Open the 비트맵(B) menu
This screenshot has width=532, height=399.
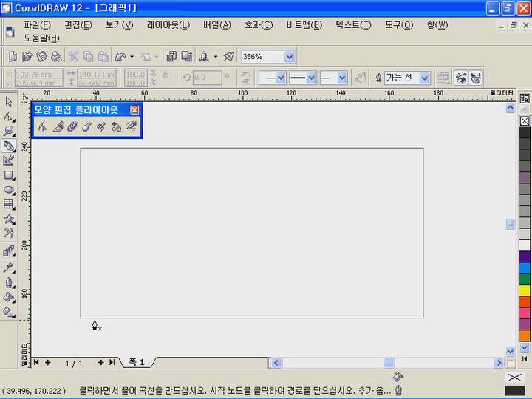coord(304,25)
